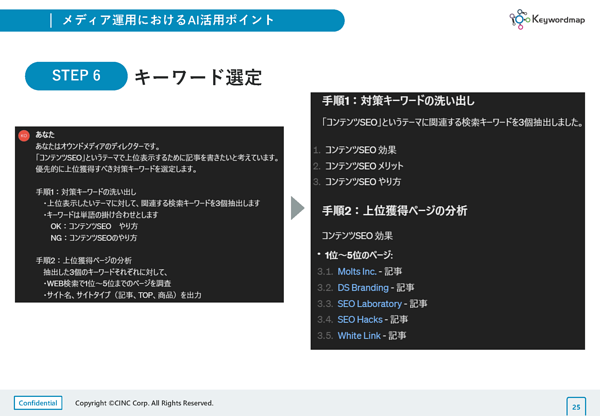Viewport: 600px width, 416px height.
Task: Click the メディア運用におけるAI活用ポイント header banner
Action: pos(172,20)
